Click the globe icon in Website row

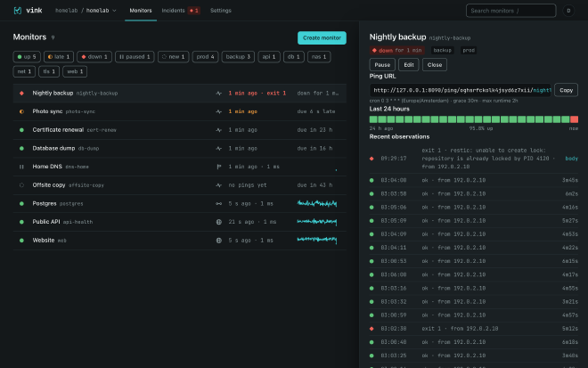(218, 240)
